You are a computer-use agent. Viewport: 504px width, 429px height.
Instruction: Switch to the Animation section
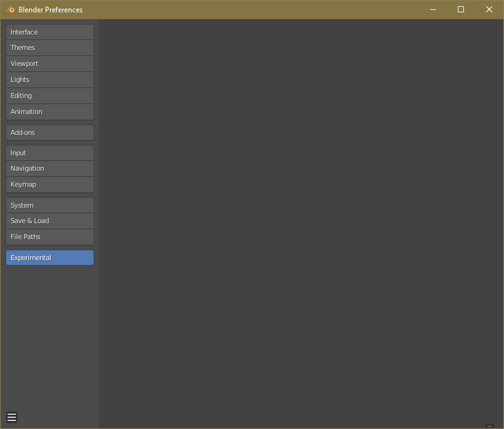(49, 112)
